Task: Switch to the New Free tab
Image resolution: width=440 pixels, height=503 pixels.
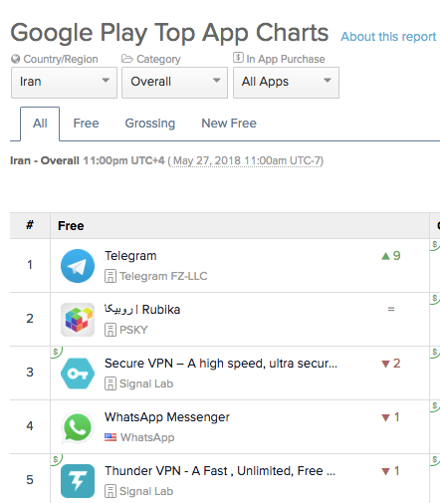Action: click(229, 123)
